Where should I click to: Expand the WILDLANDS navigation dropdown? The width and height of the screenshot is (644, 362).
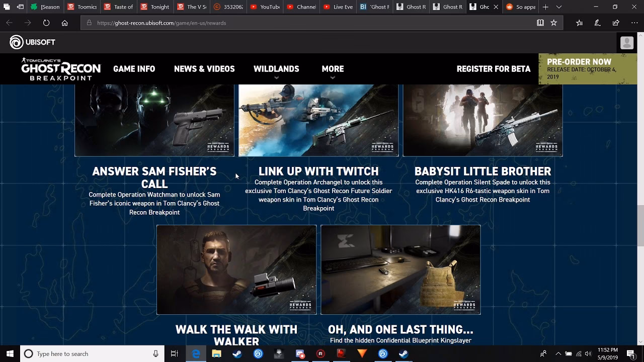276,69
